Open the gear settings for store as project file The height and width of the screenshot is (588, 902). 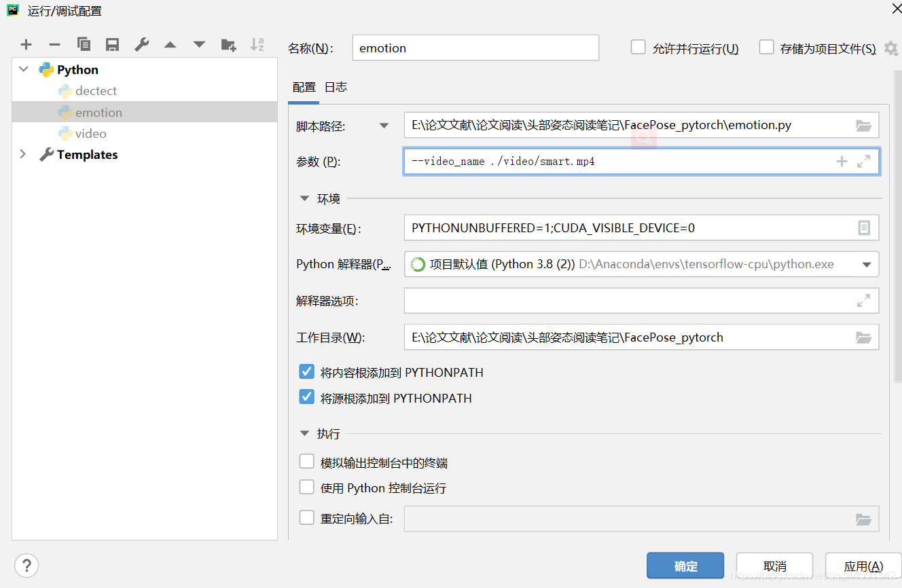click(890, 49)
